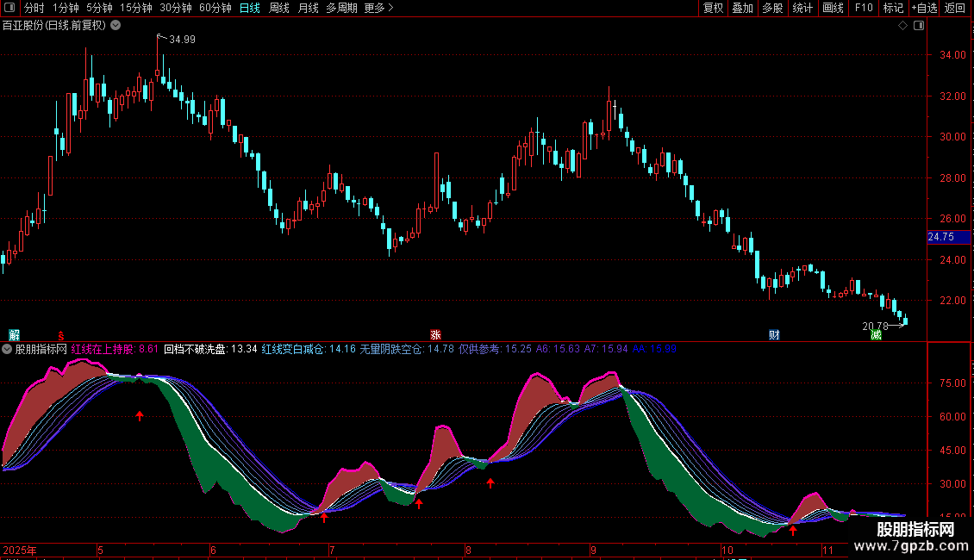Open dropdown next to 百亚股份 title
974x560 pixels.
pos(116,26)
